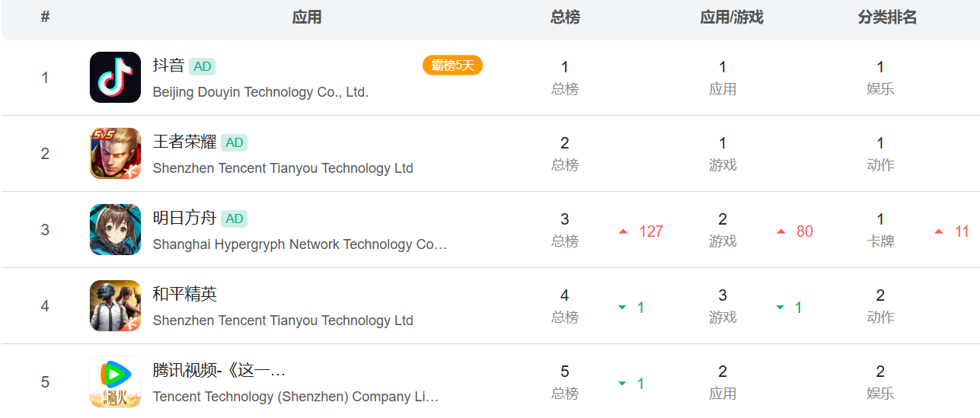Click the red up arrow beside 127
The width and height of the screenshot is (980, 418).
(624, 231)
